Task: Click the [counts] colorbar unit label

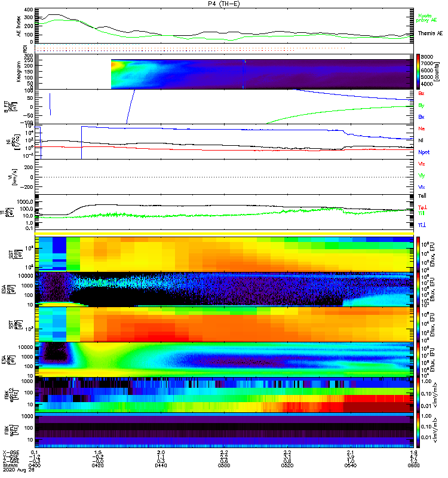Action: (437, 72)
